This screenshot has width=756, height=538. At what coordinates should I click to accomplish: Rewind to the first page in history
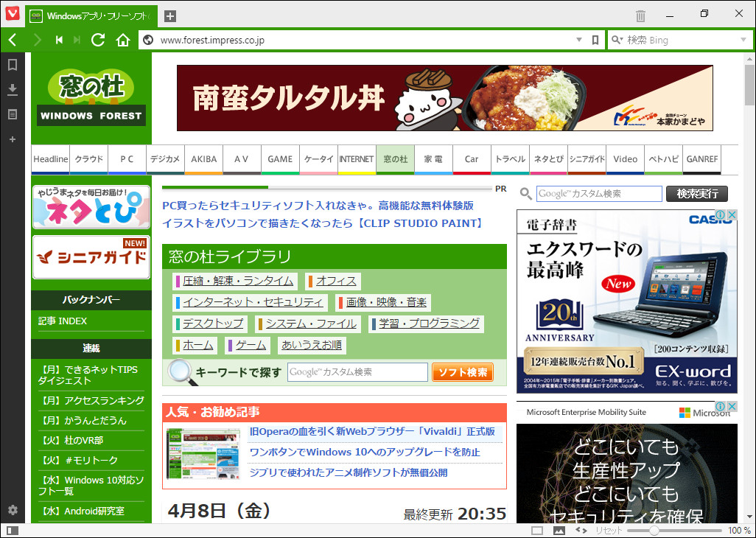pos(59,40)
